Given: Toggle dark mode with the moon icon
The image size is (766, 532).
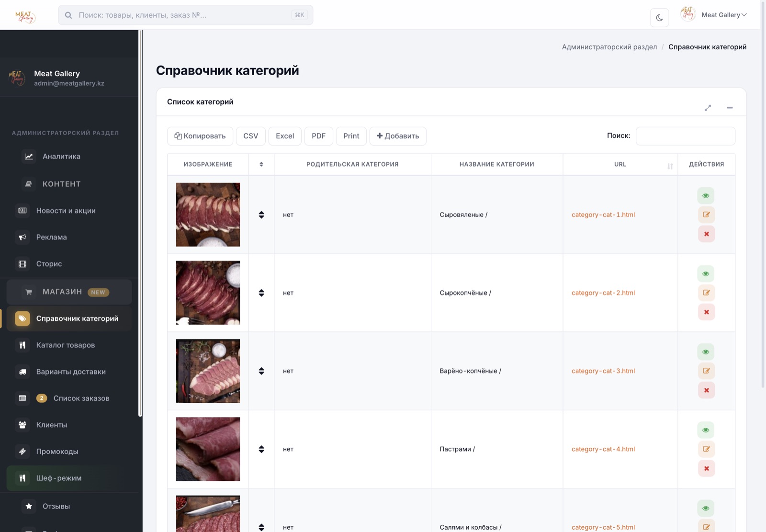Looking at the screenshot, I should tap(659, 18).
